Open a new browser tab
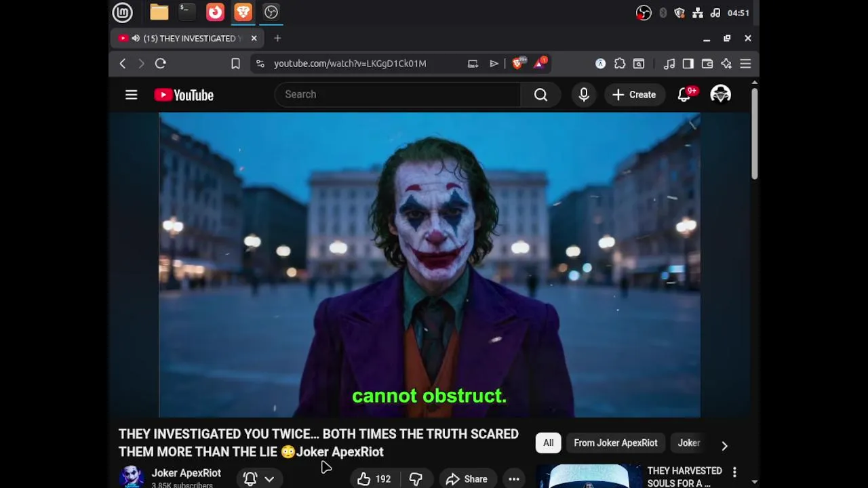The height and width of the screenshot is (488, 868). click(x=277, y=39)
